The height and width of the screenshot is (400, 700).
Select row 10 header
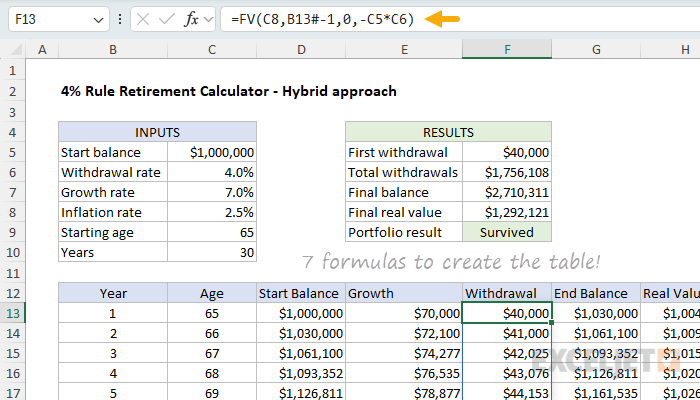12,253
